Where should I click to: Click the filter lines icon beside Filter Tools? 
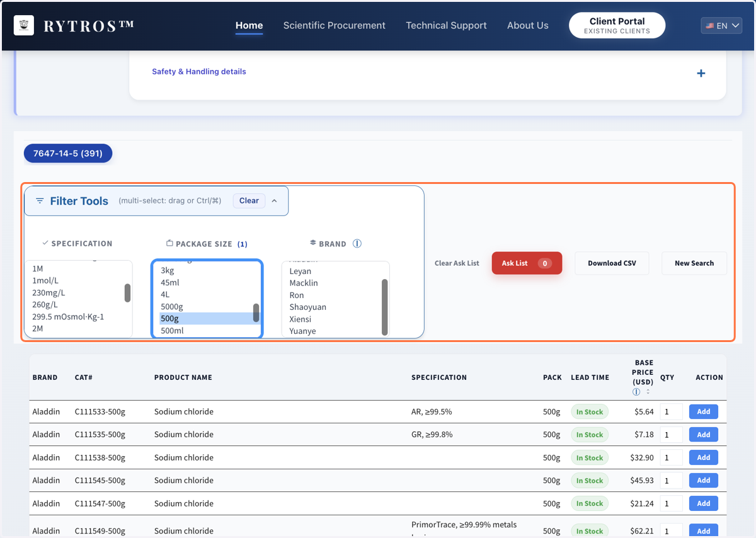click(x=40, y=201)
